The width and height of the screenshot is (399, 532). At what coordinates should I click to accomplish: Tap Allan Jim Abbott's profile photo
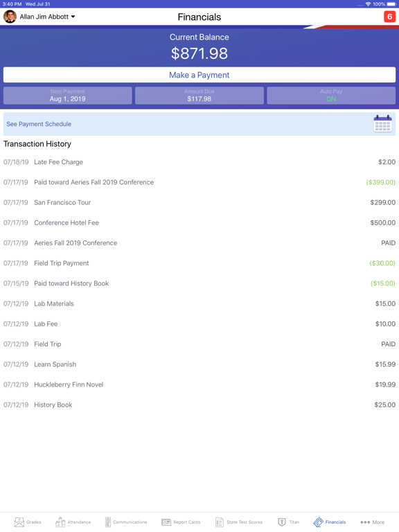(x=10, y=17)
